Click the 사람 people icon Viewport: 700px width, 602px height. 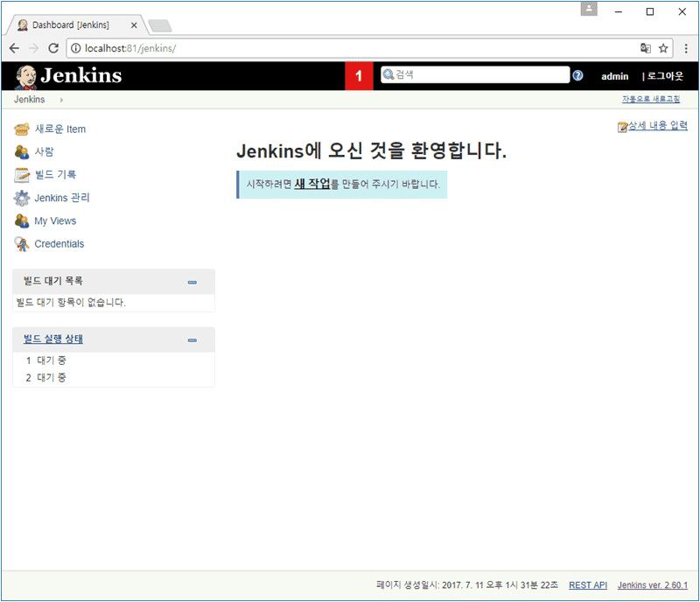(21, 152)
